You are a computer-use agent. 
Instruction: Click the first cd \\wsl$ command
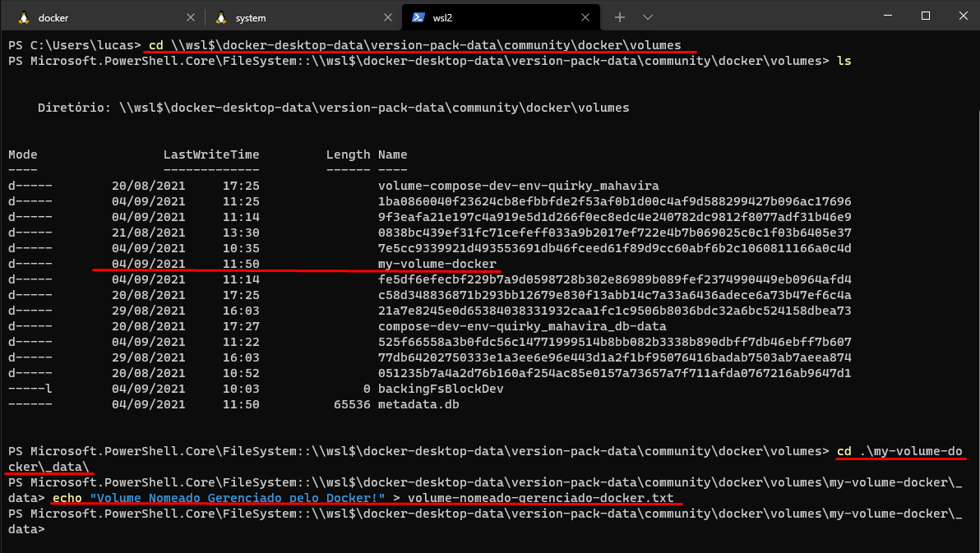(415, 45)
